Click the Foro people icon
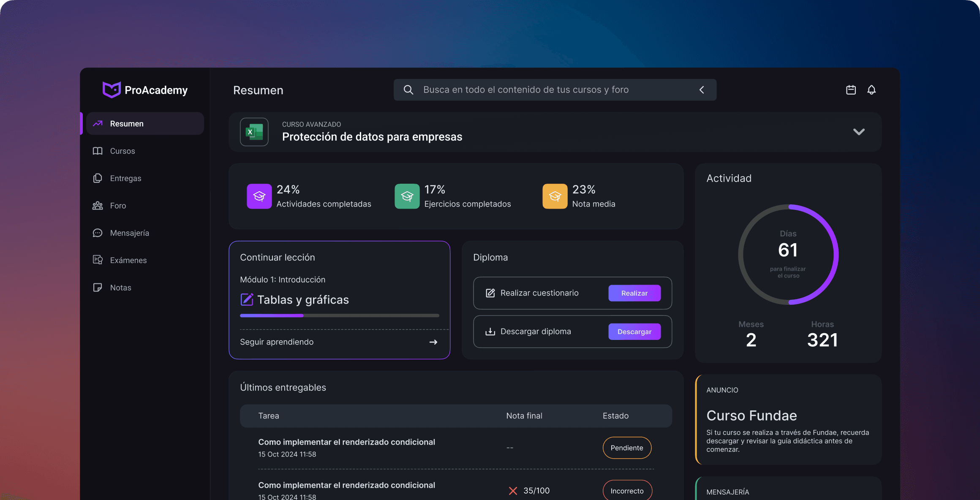This screenshot has width=980, height=500. click(x=98, y=205)
